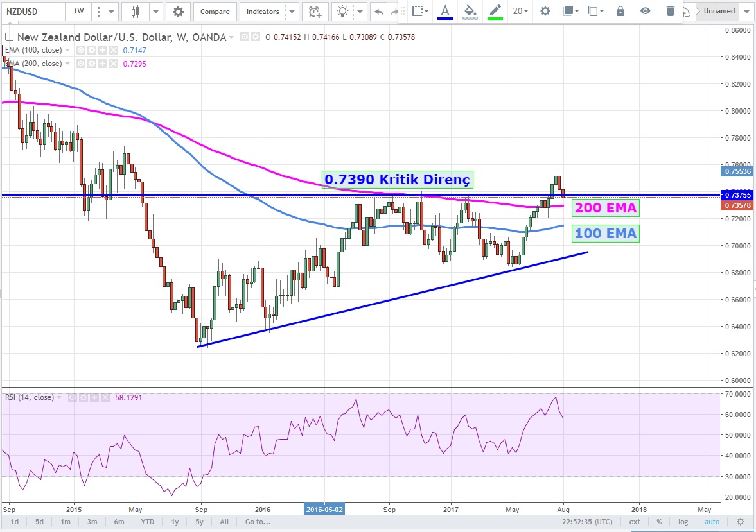Toggle visibility with the eye icon
756x532 pixels.
[645, 11]
